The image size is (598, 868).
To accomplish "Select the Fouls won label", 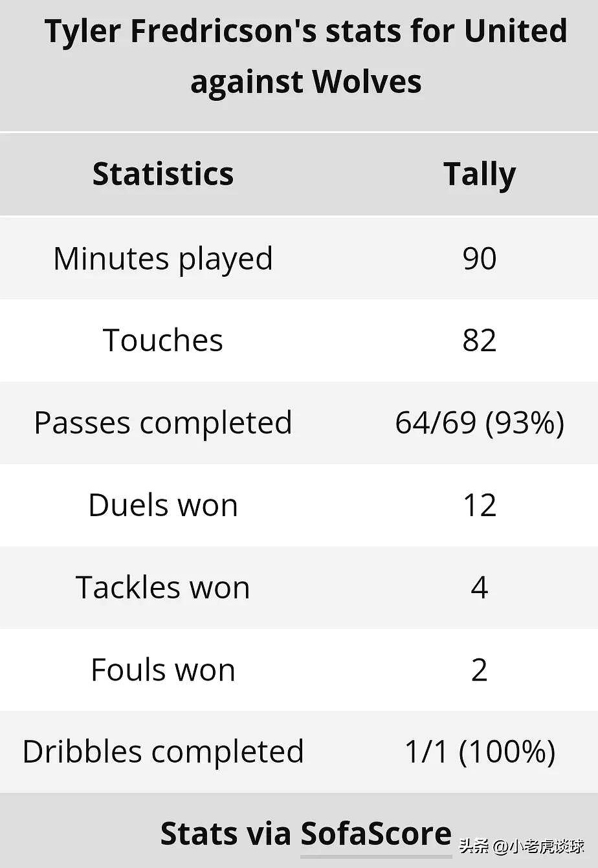I will click(163, 669).
